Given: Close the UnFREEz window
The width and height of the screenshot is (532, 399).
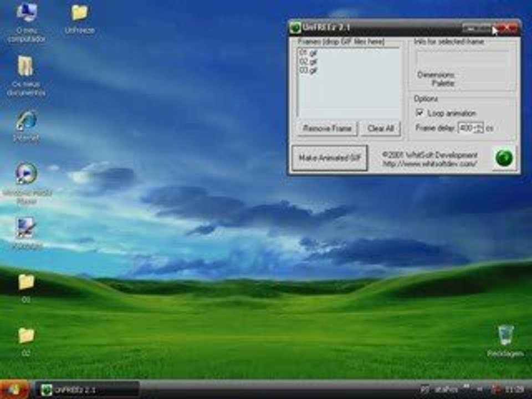Looking at the screenshot, I should point(508,28).
